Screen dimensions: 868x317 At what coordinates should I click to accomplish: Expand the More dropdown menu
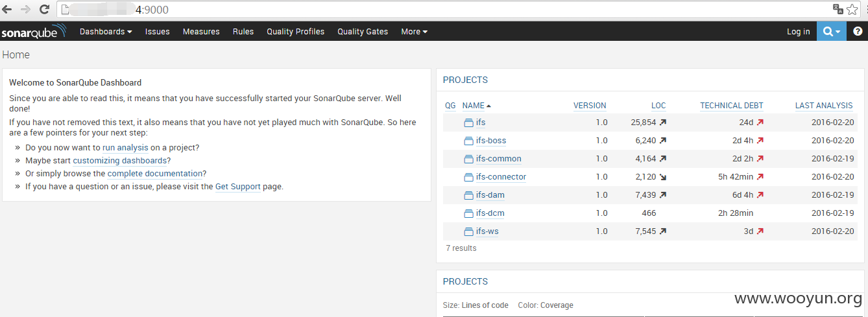click(414, 31)
